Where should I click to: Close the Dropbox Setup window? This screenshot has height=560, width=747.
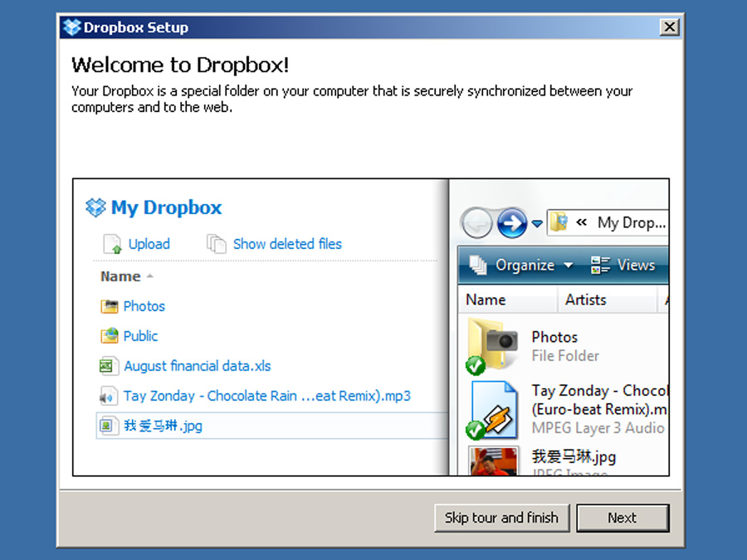click(669, 27)
